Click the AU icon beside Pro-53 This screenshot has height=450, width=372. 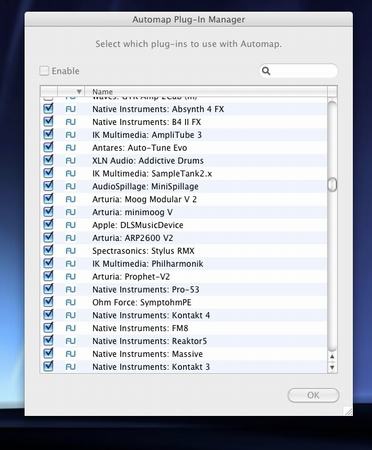[71, 290]
